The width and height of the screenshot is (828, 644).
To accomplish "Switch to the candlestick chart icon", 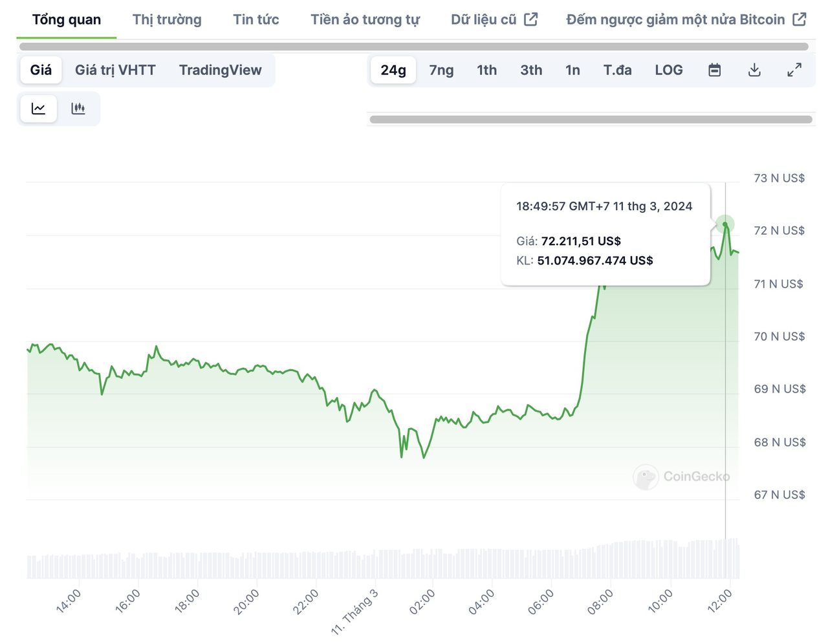I will coord(78,109).
